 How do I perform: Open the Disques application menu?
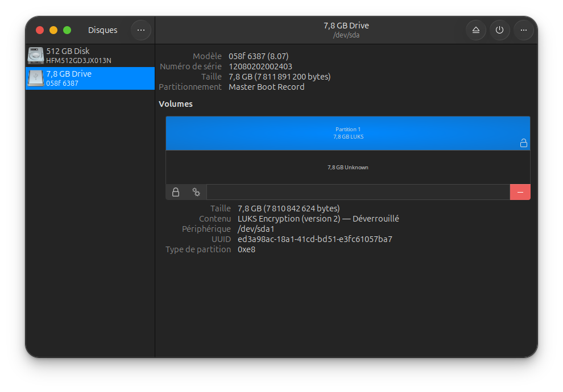pos(141,30)
